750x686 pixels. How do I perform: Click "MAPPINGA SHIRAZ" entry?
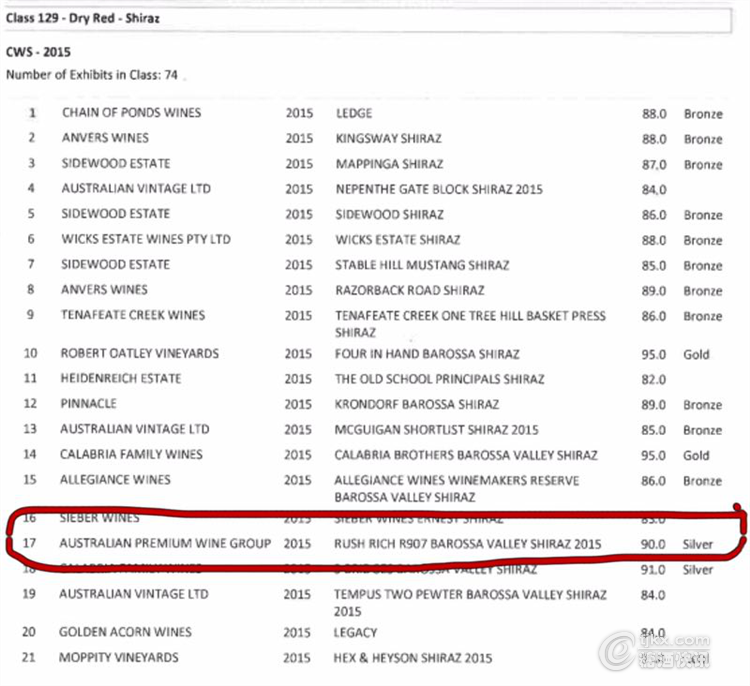pyautogui.click(x=389, y=164)
